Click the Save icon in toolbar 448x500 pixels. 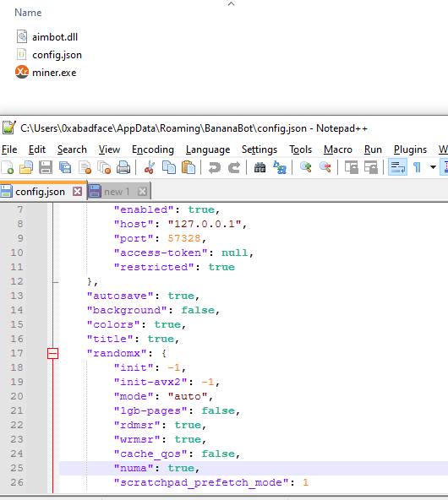46,167
